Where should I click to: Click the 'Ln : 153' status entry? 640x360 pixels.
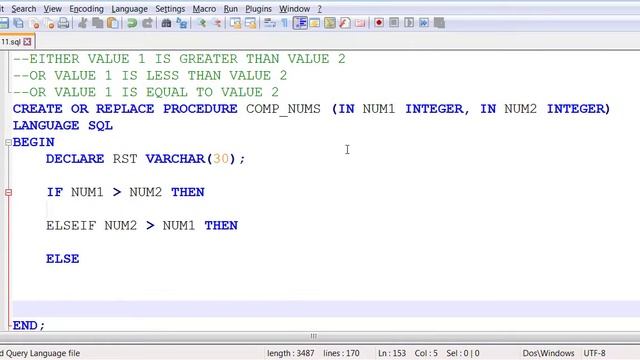coord(392,353)
